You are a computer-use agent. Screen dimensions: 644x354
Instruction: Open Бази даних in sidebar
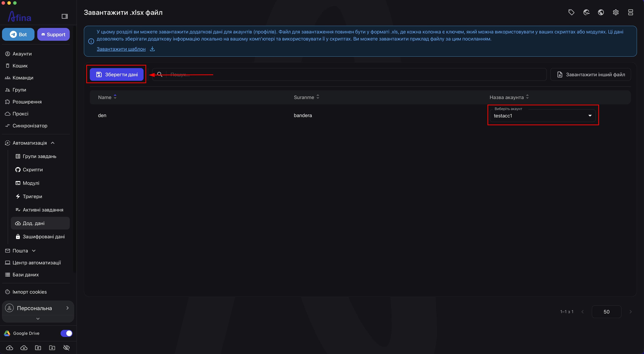tap(25, 275)
